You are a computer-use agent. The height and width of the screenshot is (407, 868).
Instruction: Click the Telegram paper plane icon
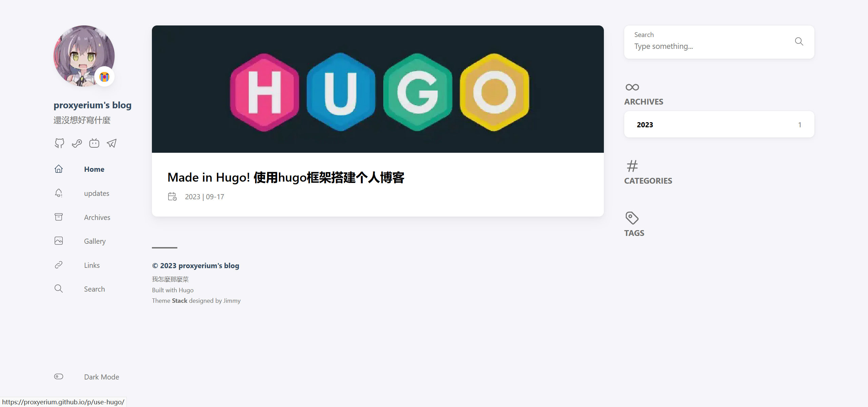pyautogui.click(x=112, y=143)
